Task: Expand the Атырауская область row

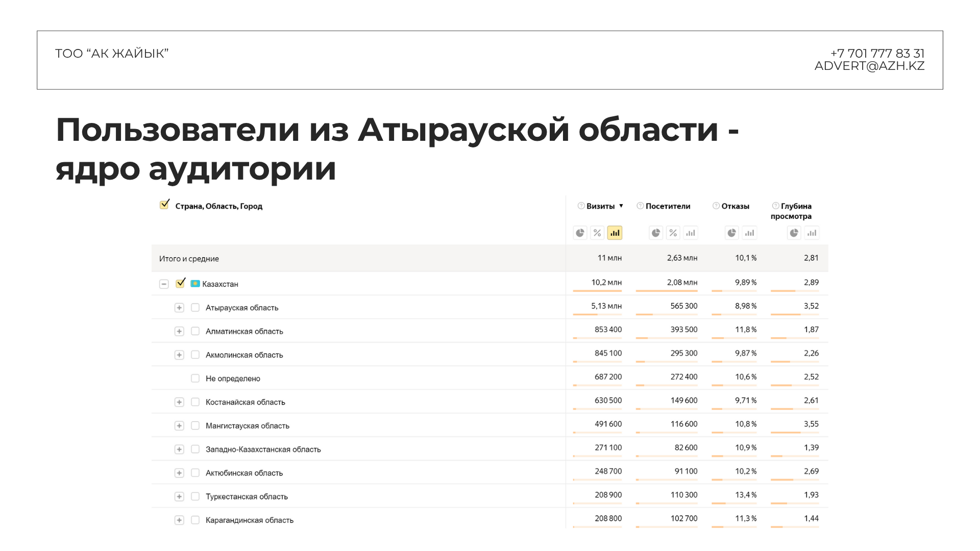Action: click(x=179, y=308)
